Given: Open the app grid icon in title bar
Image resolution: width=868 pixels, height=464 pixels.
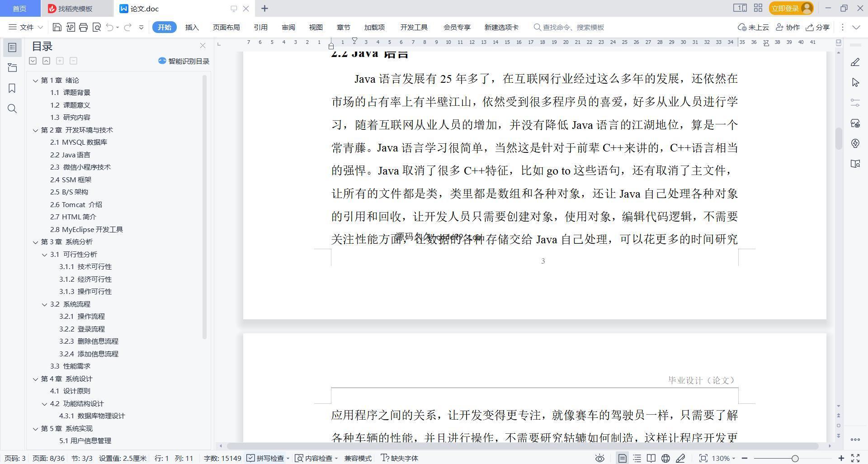Looking at the screenshot, I should (x=758, y=8).
